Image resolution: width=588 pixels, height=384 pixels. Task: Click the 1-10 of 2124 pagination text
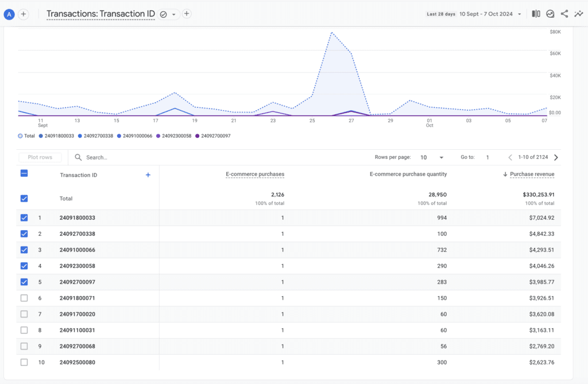point(533,157)
